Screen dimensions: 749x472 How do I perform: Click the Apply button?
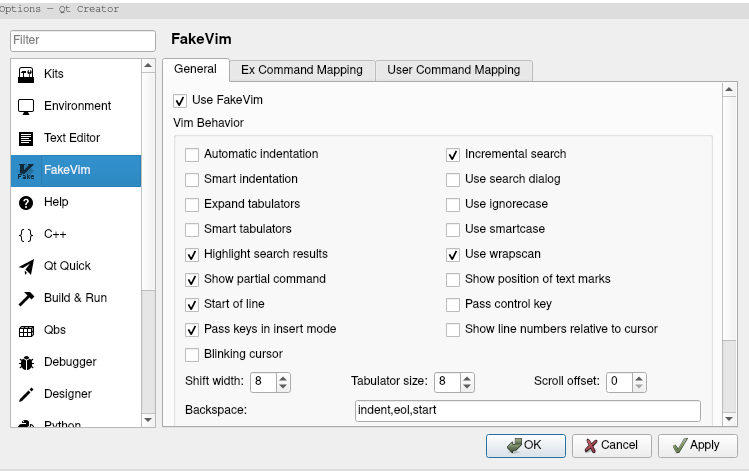click(697, 446)
